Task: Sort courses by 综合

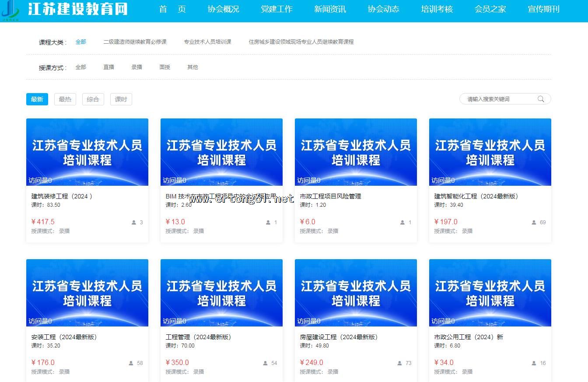Action: [93, 99]
